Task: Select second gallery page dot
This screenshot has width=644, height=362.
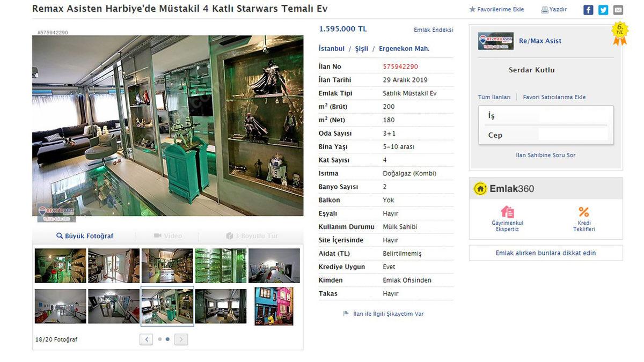Action: (168, 339)
